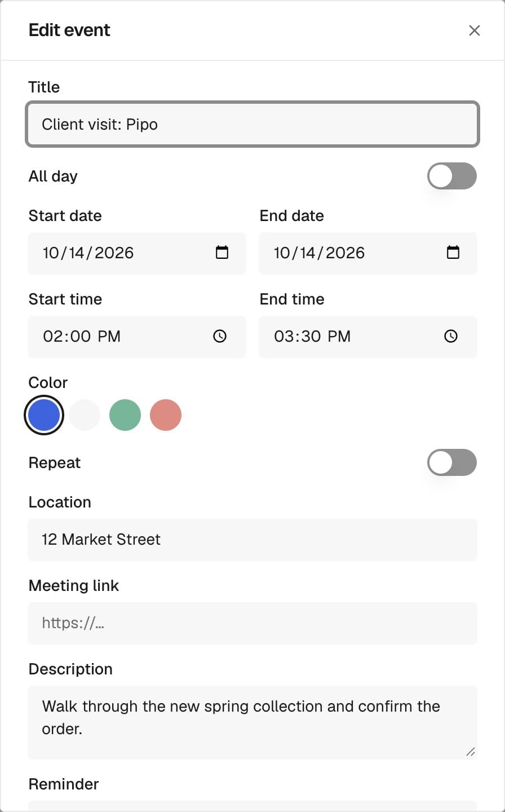
Task: Focus the Start date 10/14/2026 field
Action: coord(137,253)
